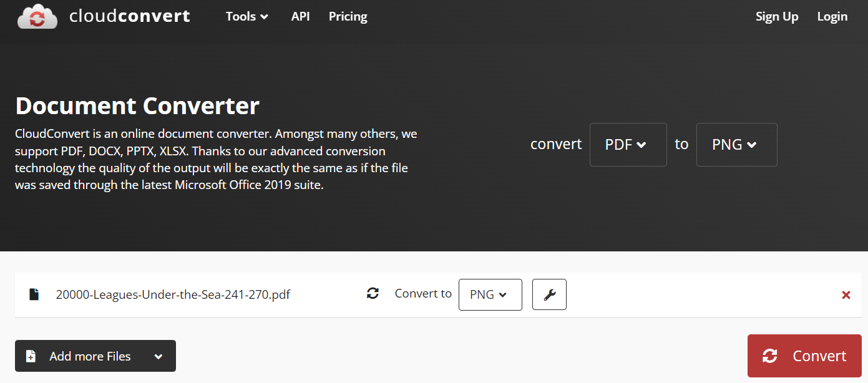868x383 pixels.
Task: Expand the Add more Files dropdown arrow
Action: click(x=158, y=357)
